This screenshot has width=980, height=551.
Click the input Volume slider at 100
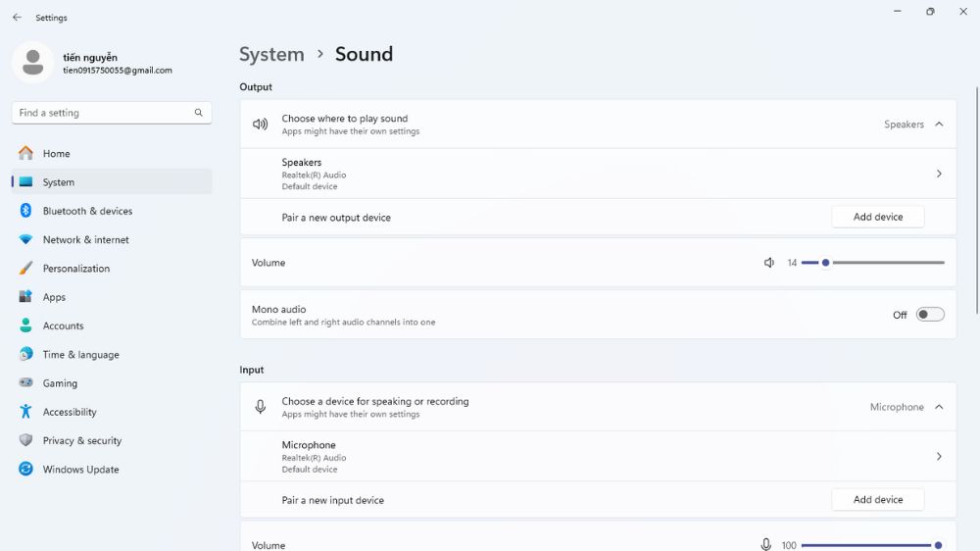[938, 545]
